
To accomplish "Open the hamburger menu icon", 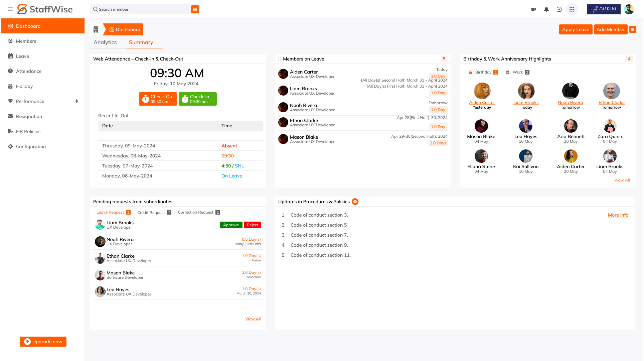I will 10,9.
